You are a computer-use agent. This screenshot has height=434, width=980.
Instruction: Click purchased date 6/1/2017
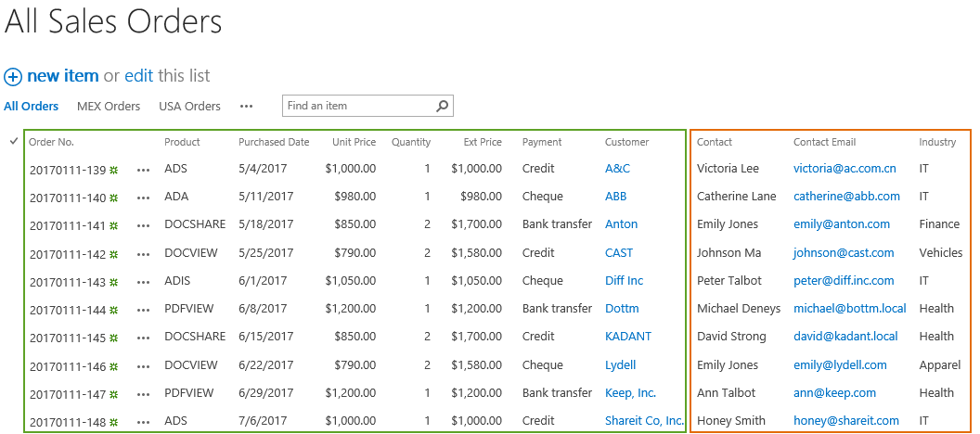[263, 281]
